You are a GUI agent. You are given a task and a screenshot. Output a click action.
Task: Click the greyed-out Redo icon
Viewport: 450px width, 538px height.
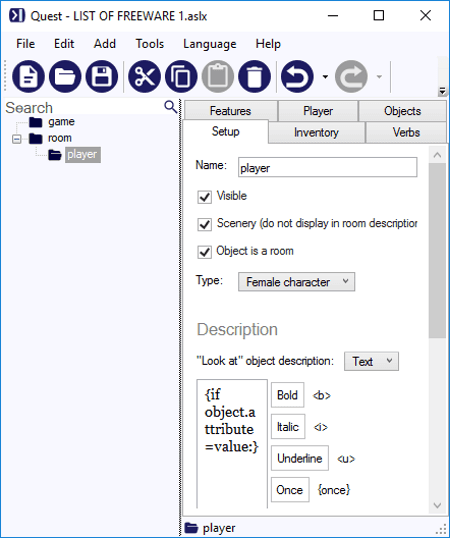351,77
